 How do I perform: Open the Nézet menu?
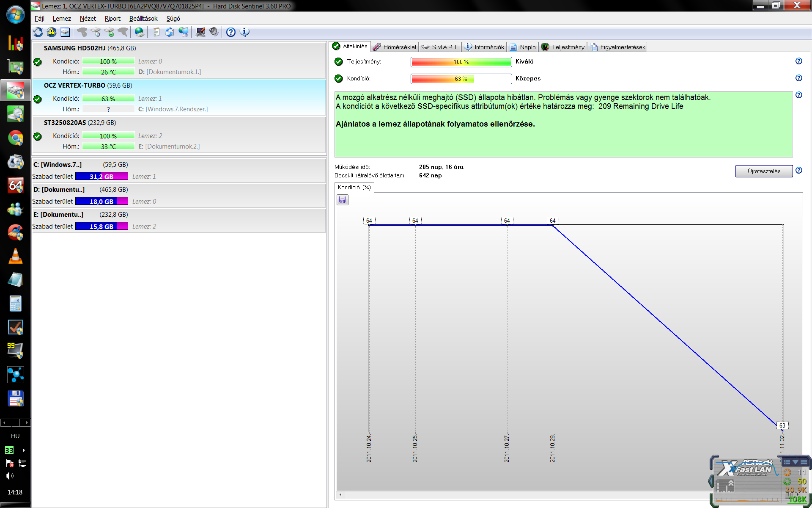[88, 19]
